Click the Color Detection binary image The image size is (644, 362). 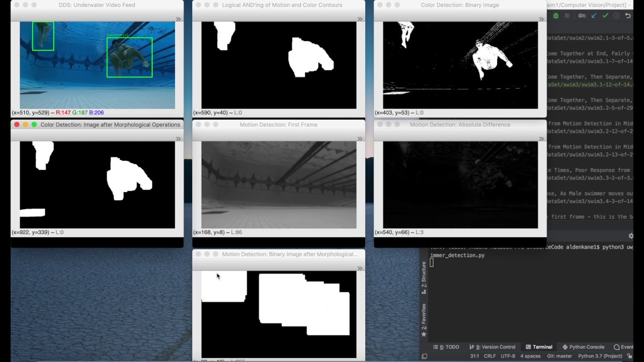point(460,65)
